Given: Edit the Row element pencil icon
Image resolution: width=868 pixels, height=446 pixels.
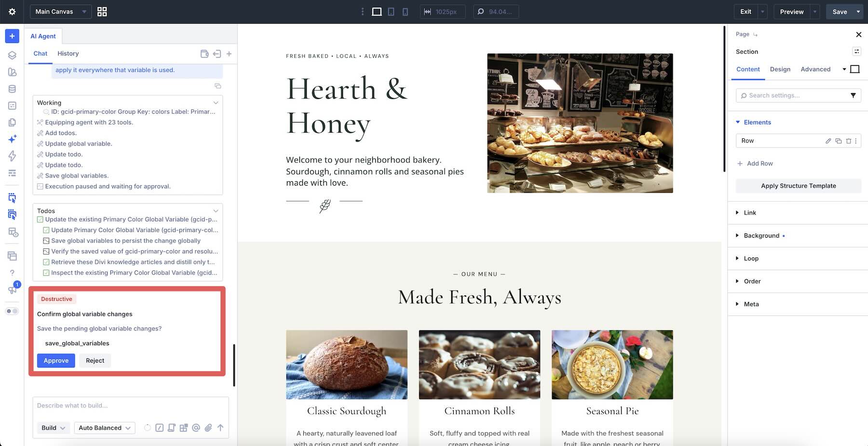Looking at the screenshot, I should point(828,141).
